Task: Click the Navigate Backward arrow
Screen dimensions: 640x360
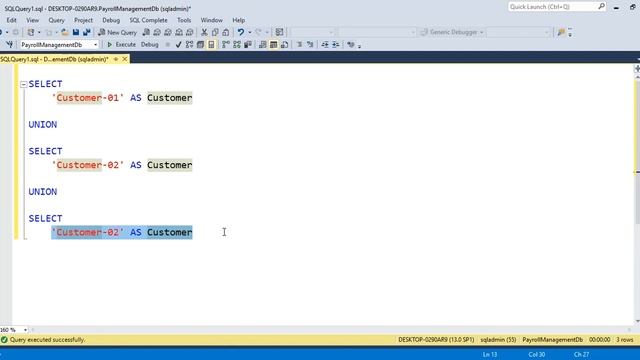Action: point(2,32)
